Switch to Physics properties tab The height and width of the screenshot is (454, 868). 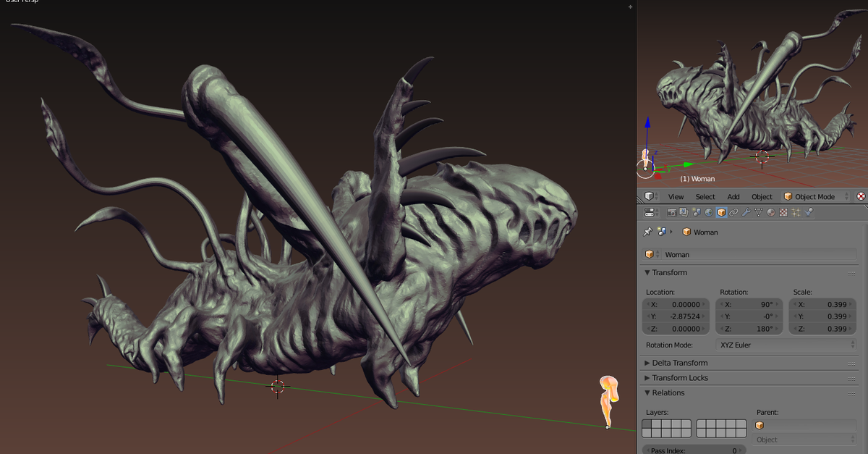click(x=809, y=213)
